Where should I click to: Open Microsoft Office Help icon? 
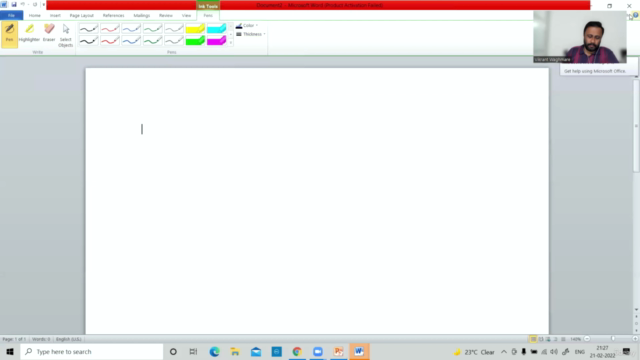[636, 16]
